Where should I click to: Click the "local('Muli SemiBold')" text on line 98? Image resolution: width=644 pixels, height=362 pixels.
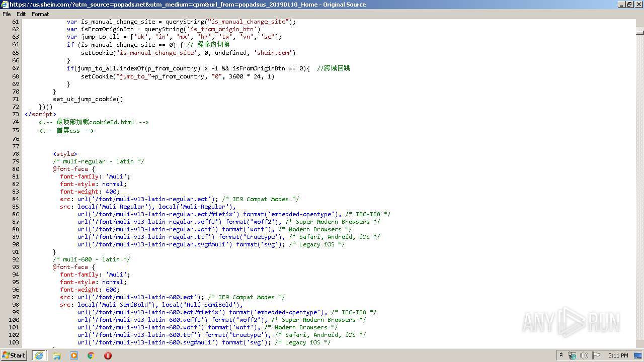[x=116, y=305]
